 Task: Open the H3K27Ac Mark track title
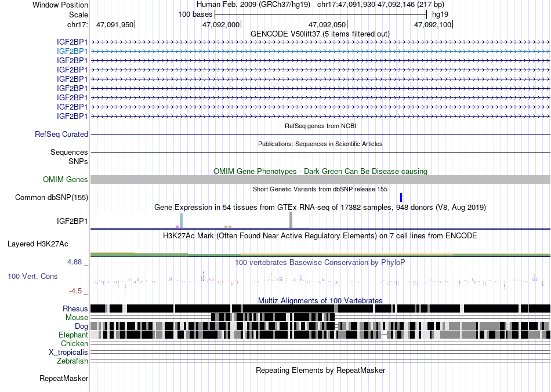320,235
